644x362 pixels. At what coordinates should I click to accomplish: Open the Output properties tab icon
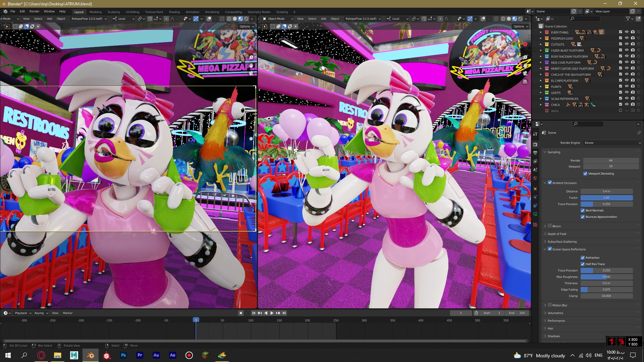[x=535, y=153]
